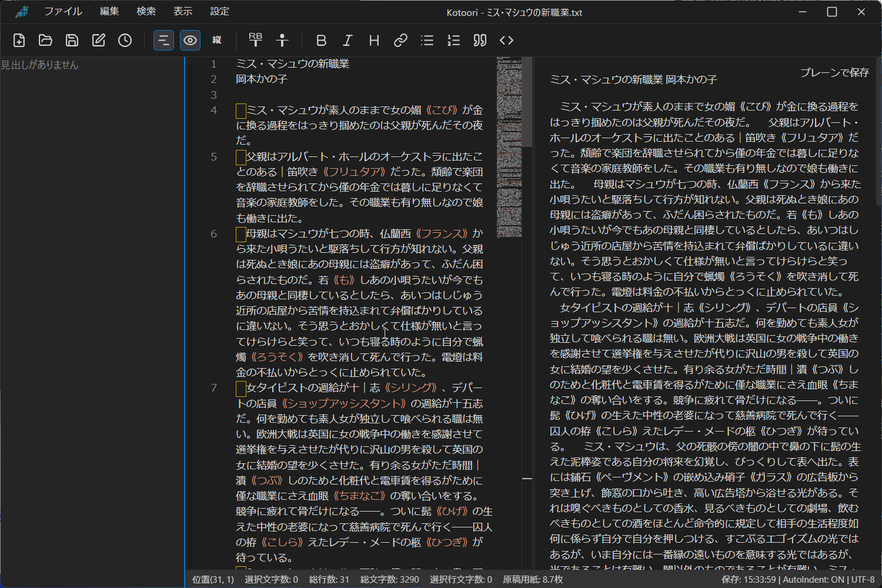Click the 選択行文字数: 0 status entry
Image resolution: width=882 pixels, height=588 pixels.
click(x=461, y=580)
